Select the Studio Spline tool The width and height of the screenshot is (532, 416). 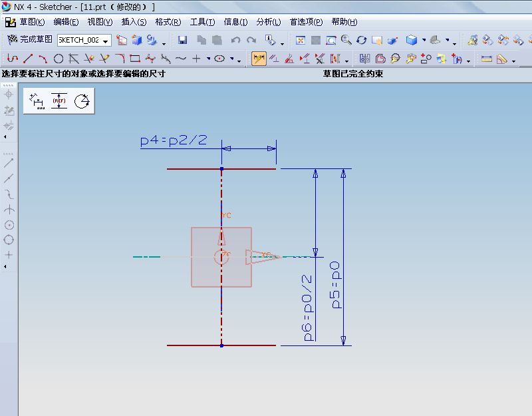(x=150, y=59)
